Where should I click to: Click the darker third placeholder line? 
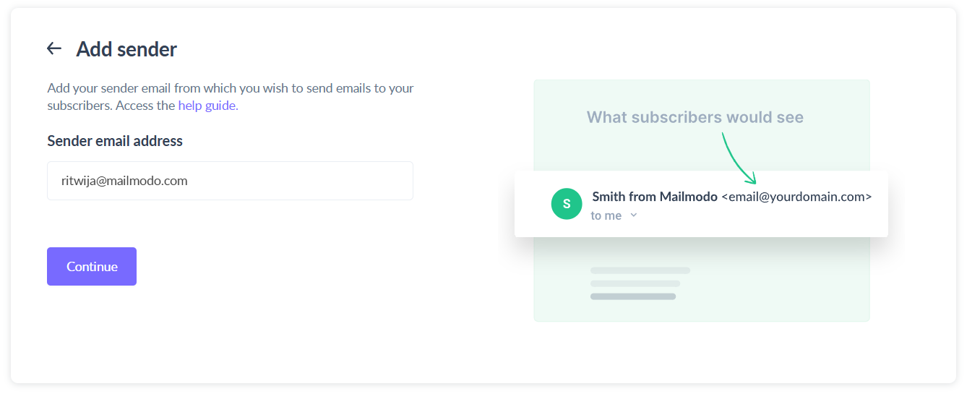click(633, 296)
